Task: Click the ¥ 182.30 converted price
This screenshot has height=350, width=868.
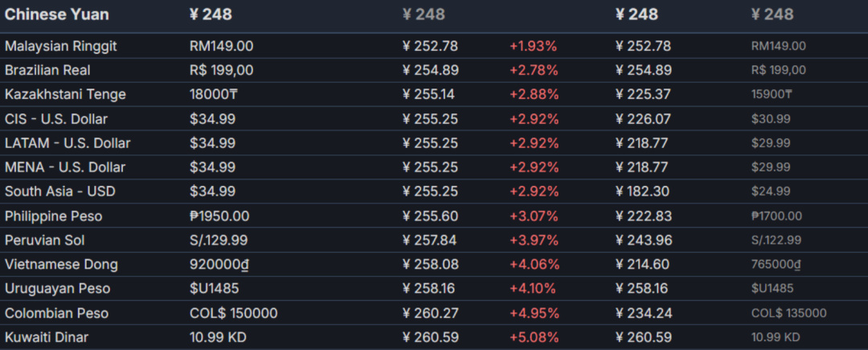Action: [643, 191]
